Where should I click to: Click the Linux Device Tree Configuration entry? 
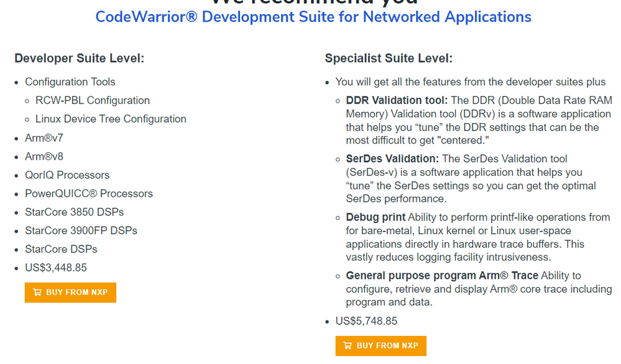[110, 119]
